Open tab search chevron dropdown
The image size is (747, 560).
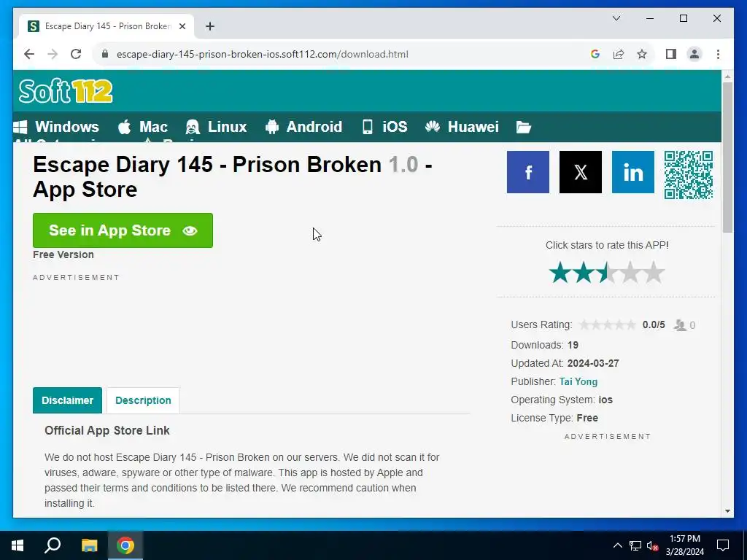point(616,18)
